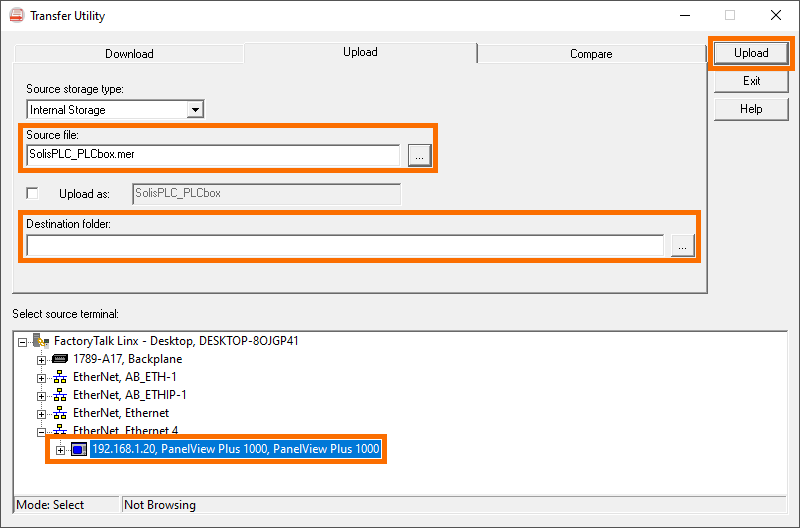Expand the EtherNet AB_ETHIP-1 node

(41, 396)
